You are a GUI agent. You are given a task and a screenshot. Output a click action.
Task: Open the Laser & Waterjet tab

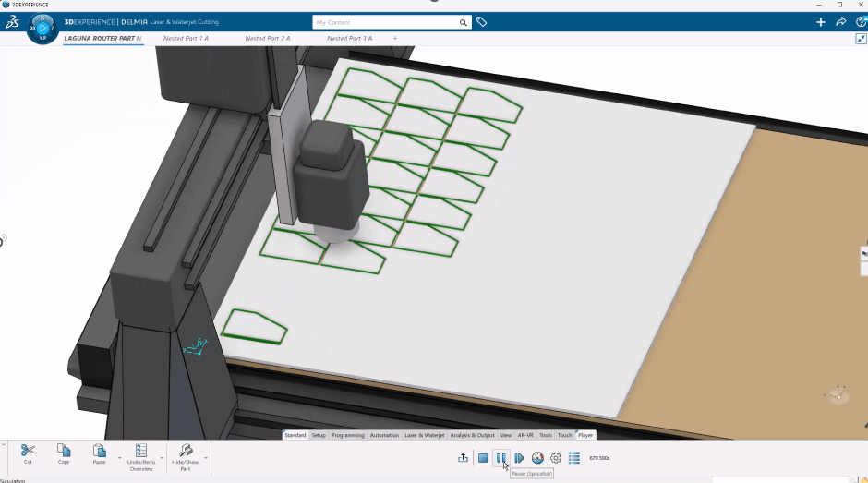(425, 435)
